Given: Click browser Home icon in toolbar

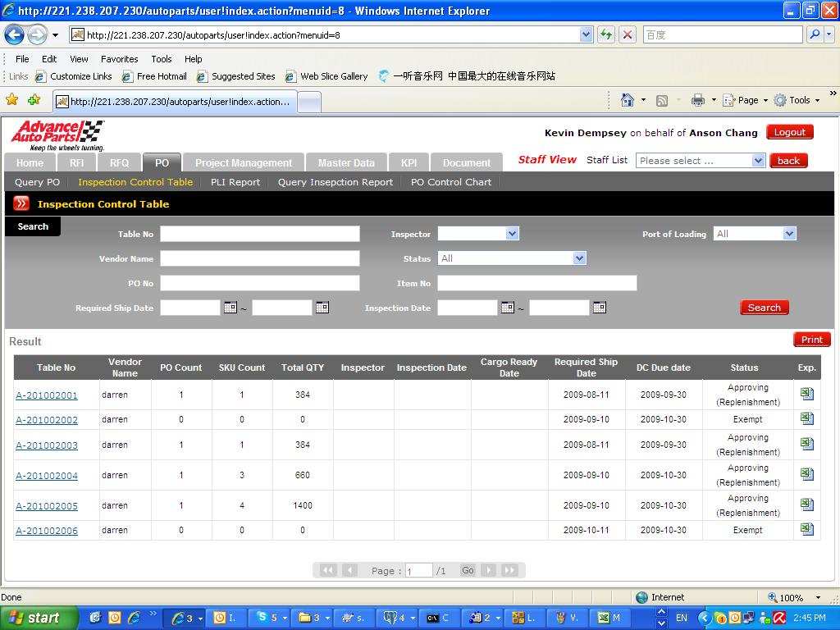Looking at the screenshot, I should pyautogui.click(x=628, y=100).
